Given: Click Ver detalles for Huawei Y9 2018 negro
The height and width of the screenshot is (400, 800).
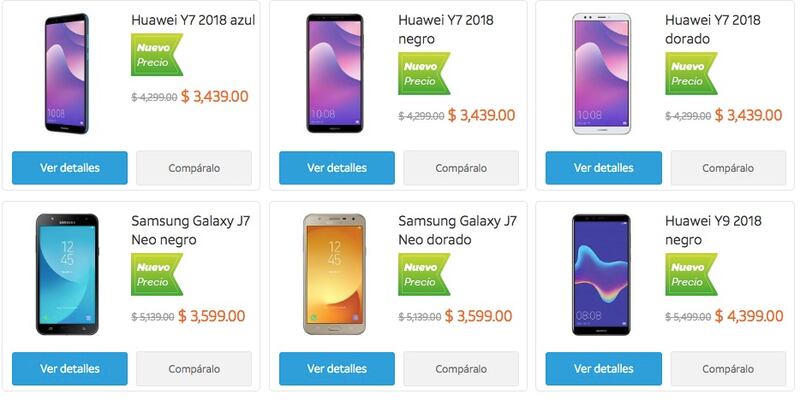Looking at the screenshot, I should pyautogui.click(x=604, y=368).
